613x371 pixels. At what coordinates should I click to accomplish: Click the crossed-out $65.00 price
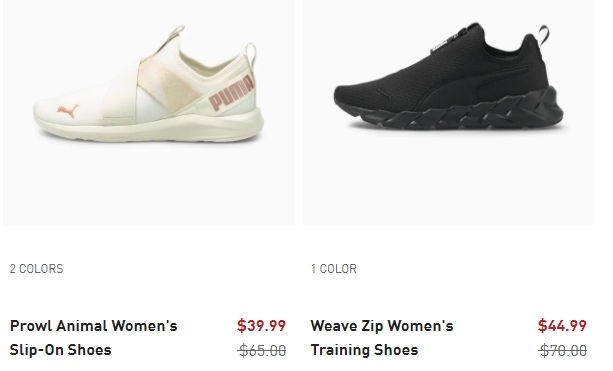[262, 350]
